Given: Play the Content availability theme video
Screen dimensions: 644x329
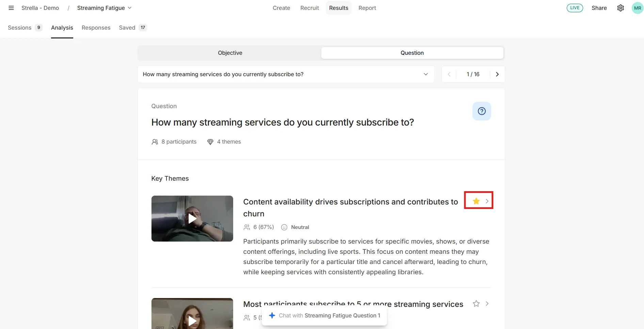Looking at the screenshot, I should [x=192, y=218].
